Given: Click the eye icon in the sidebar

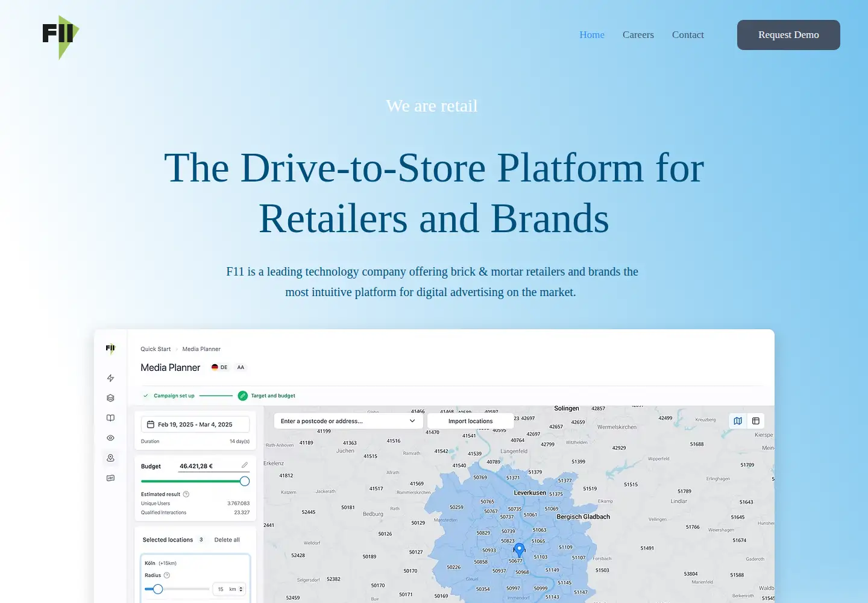Looking at the screenshot, I should coord(110,438).
